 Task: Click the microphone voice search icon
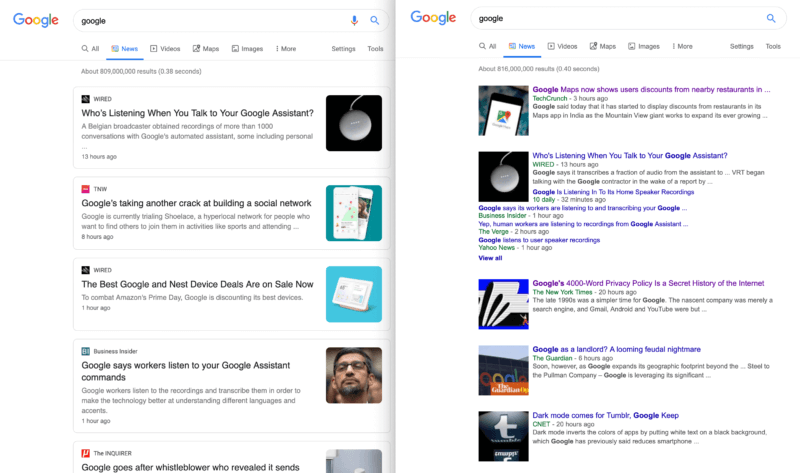354,20
